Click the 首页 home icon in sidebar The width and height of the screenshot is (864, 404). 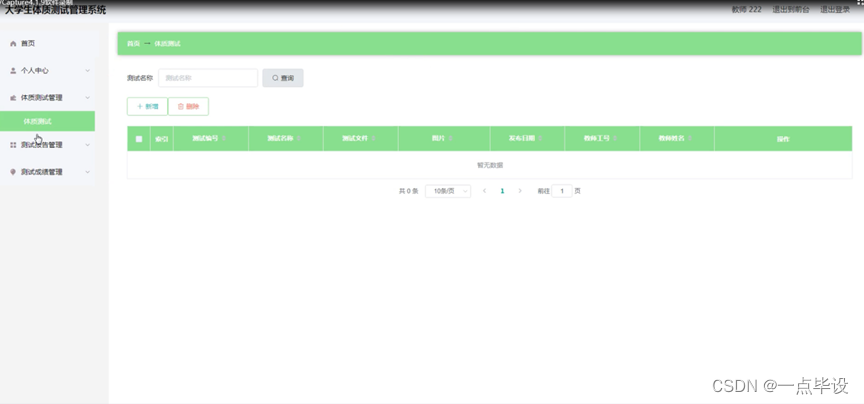click(x=13, y=44)
